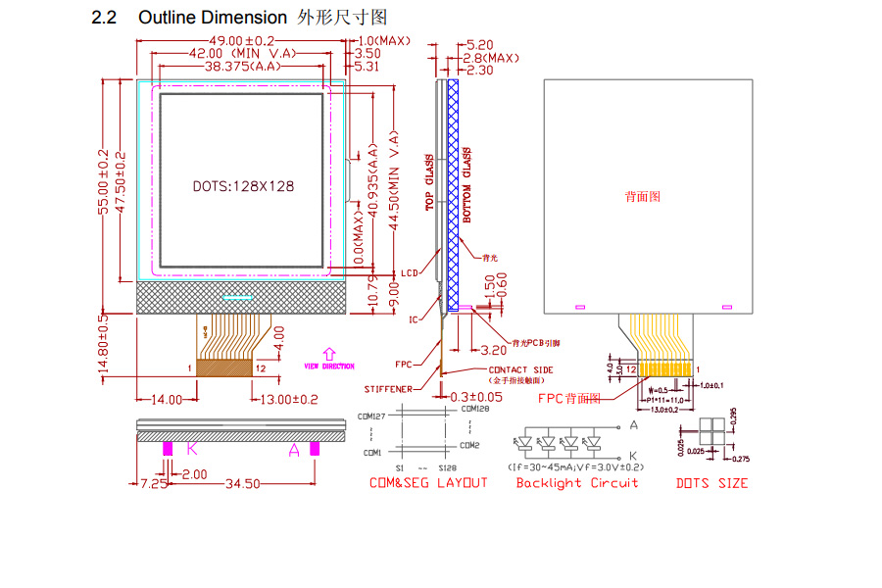This screenshot has height=588, width=882.
Task: Click right magenta marker on back view
Action: pyautogui.click(x=726, y=307)
